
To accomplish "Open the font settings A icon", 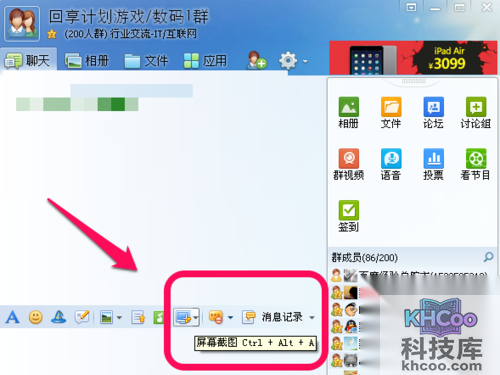I will tap(12, 317).
